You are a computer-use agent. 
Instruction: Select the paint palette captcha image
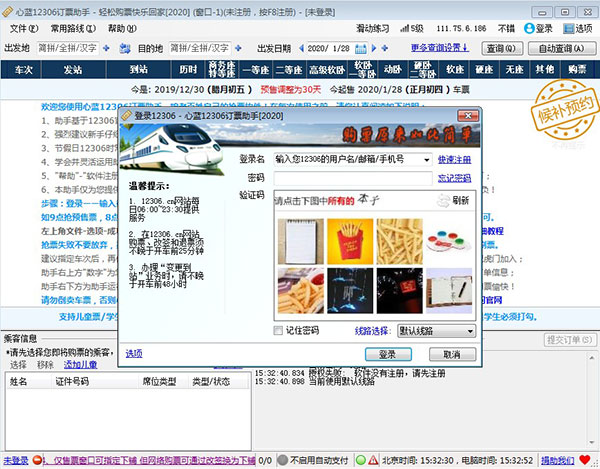pyautogui.click(x=449, y=241)
